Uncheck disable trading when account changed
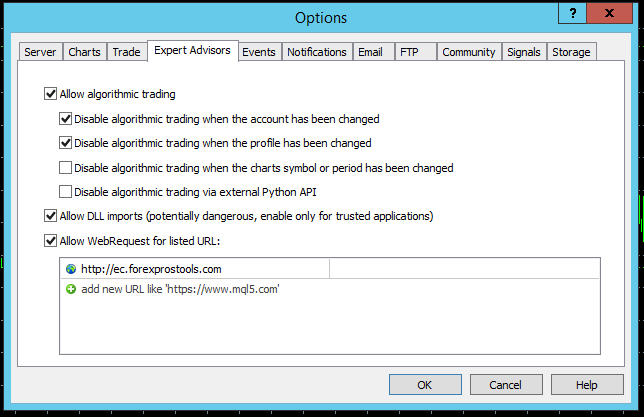644x417 pixels. pyautogui.click(x=66, y=119)
